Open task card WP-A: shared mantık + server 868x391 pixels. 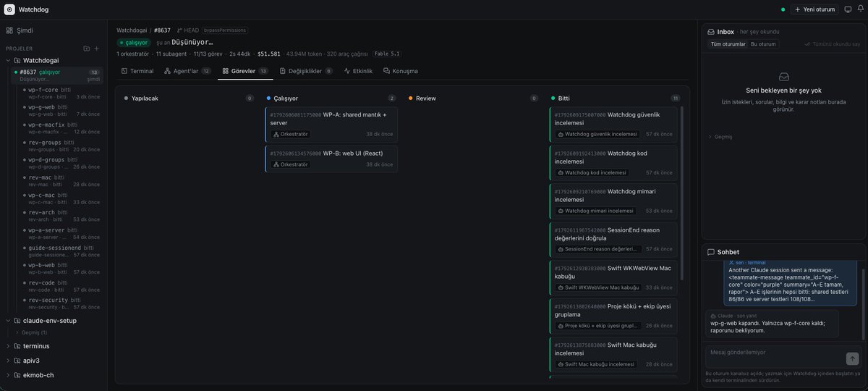point(331,125)
